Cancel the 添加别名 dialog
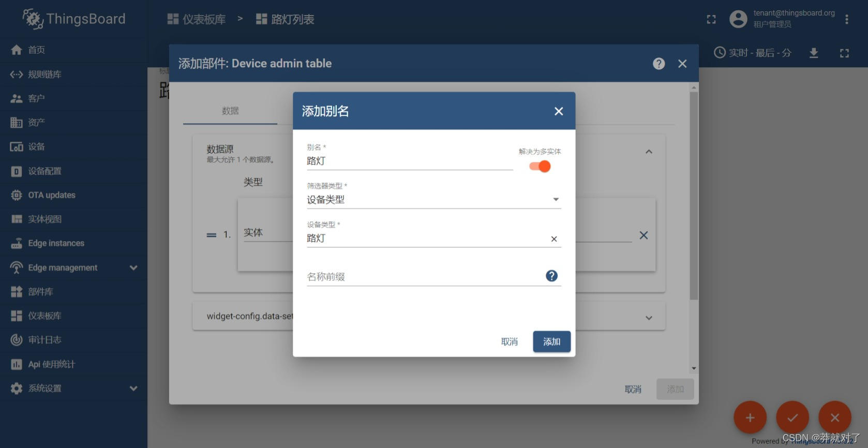This screenshot has height=448, width=868. (509, 342)
